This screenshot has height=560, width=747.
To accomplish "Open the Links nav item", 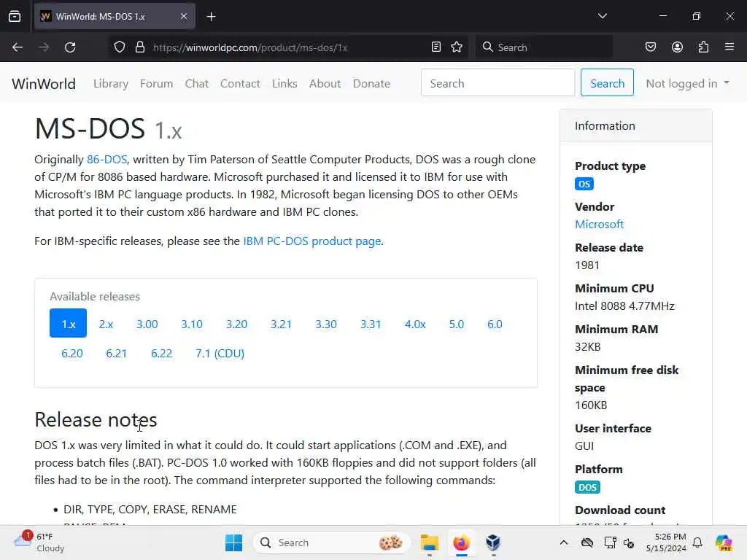I will (x=285, y=84).
